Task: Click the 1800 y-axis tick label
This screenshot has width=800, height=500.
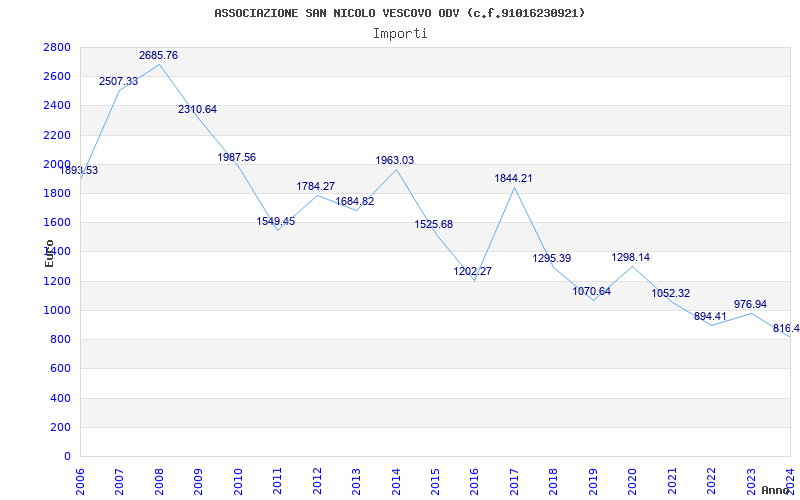Action: (57, 193)
